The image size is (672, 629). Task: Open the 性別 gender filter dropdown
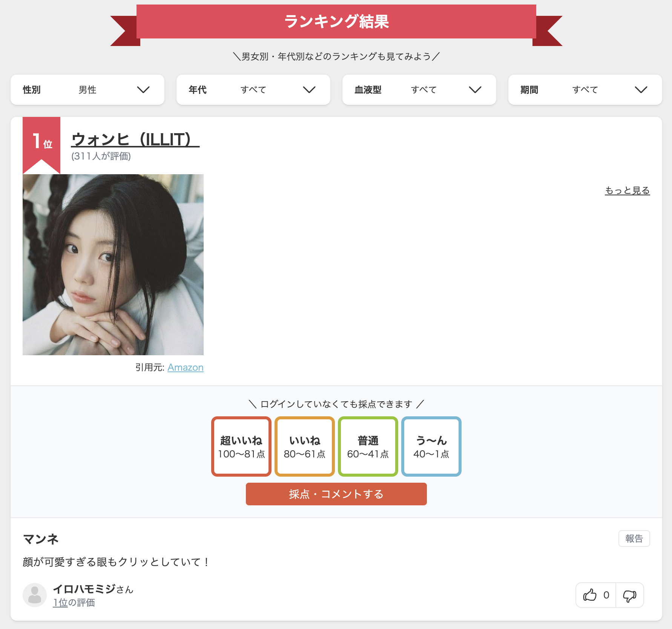coord(87,90)
